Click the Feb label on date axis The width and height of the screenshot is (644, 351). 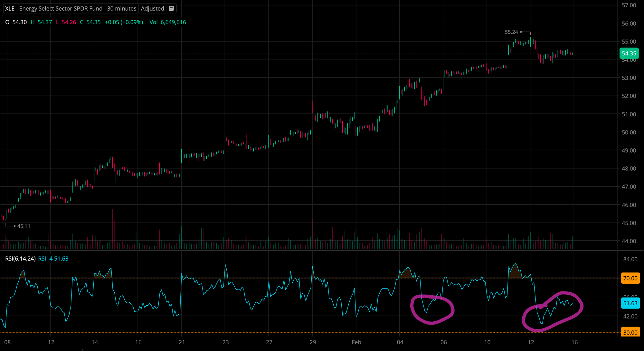coord(356,342)
